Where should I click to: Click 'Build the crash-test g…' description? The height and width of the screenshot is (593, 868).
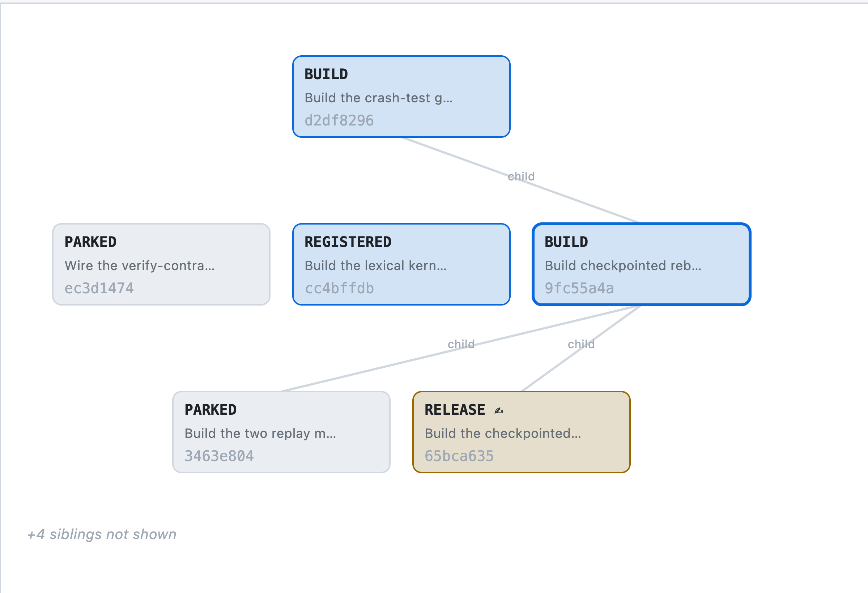tap(378, 98)
